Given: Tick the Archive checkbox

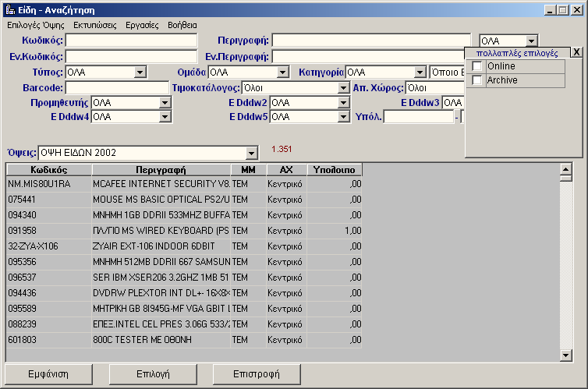Looking at the screenshot, I should (477, 80).
